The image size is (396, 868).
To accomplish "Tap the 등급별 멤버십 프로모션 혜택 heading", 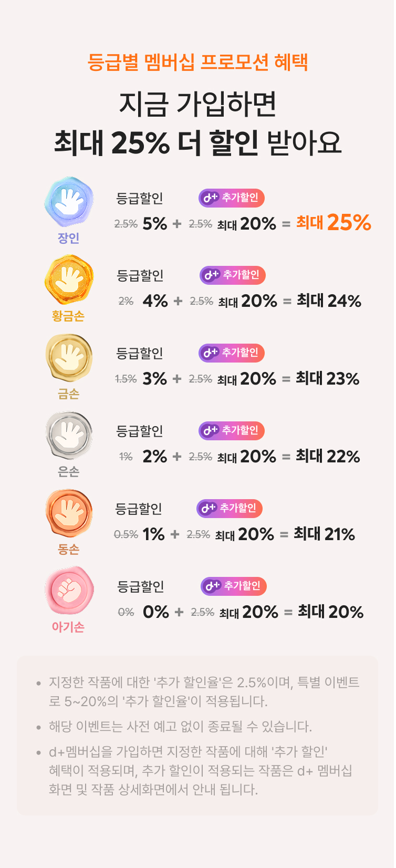I will coord(197,62).
